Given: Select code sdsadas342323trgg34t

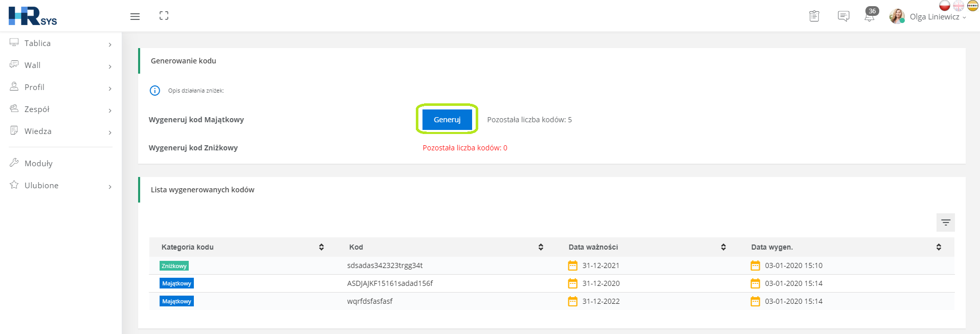Looking at the screenshot, I should [x=385, y=265].
